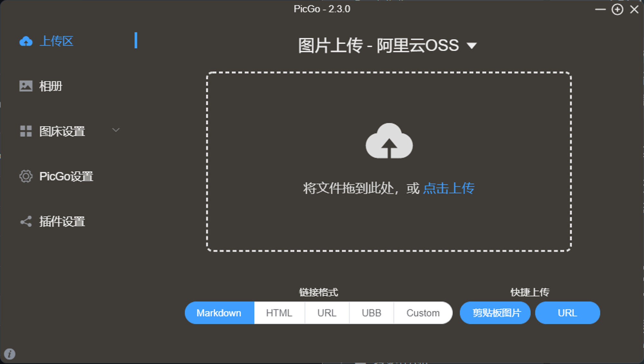The image size is (644, 364).
Task: Upload with the 剪贴板图片 button
Action: [x=495, y=313]
